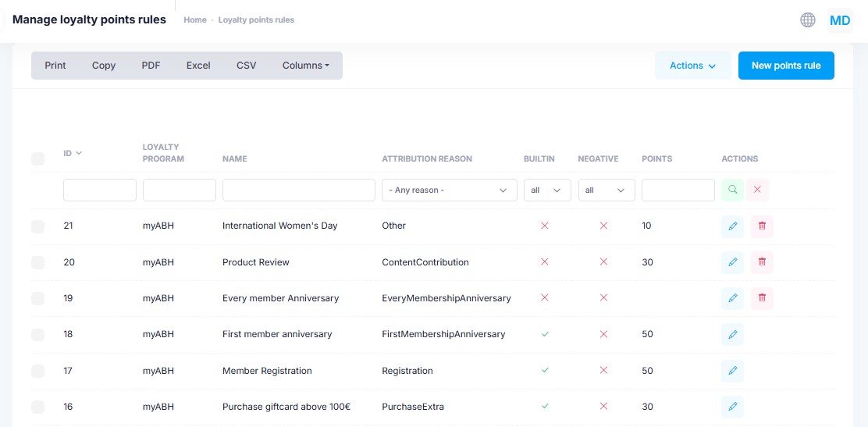This screenshot has width=868, height=427.
Task: Focus the Name filter field
Action: coord(299,190)
